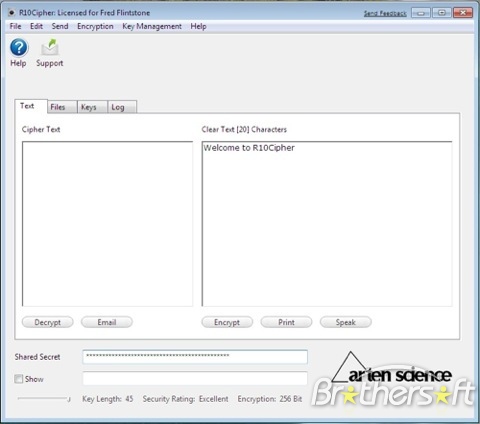This screenshot has height=424, width=480.
Task: Open the Send Feedback link
Action: tap(385, 13)
